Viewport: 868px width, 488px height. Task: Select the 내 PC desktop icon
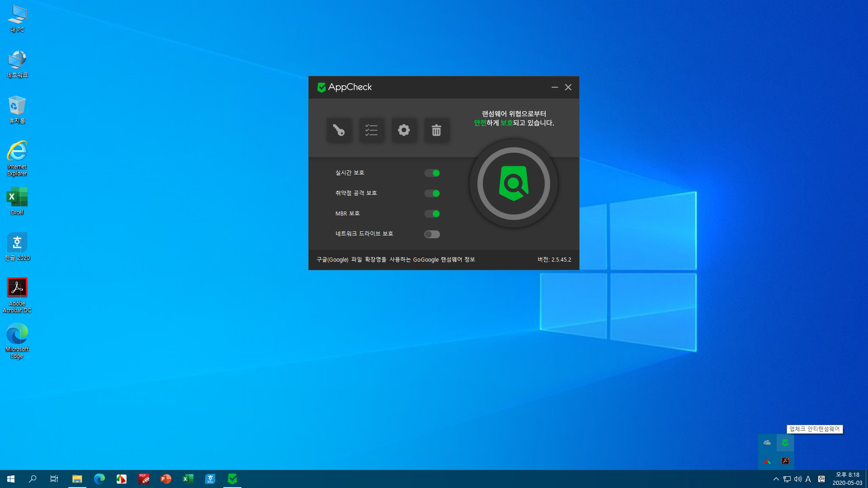coord(17,19)
